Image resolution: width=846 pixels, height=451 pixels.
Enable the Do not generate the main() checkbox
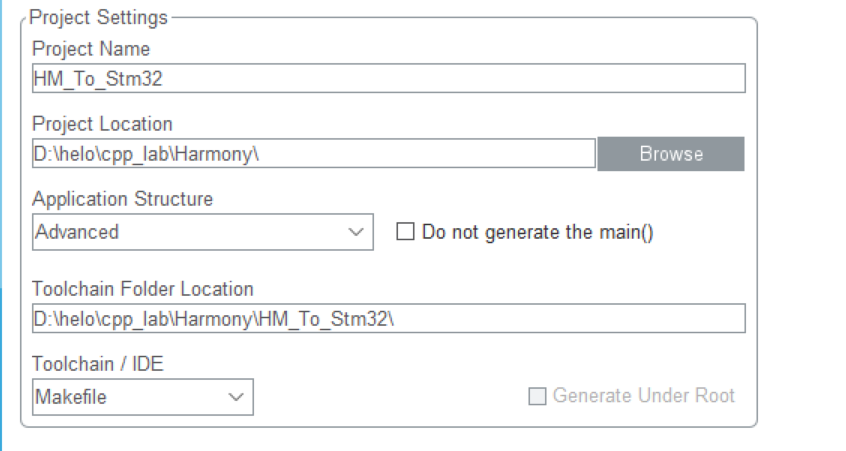pos(405,232)
